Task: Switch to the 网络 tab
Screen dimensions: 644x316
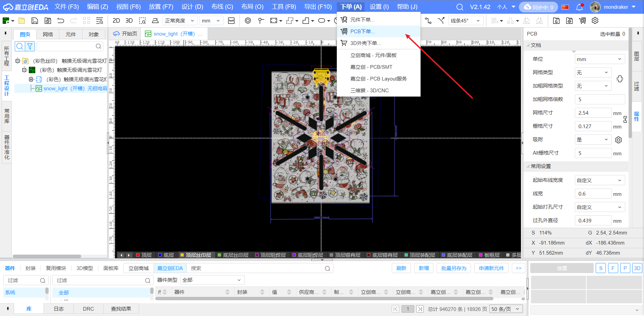Action: 48,34
